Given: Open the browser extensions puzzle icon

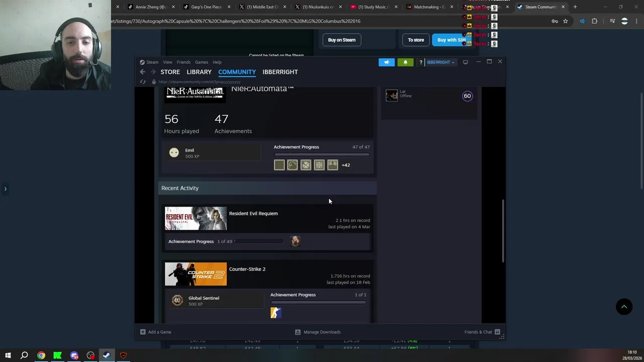Looking at the screenshot, I should pos(595,21).
